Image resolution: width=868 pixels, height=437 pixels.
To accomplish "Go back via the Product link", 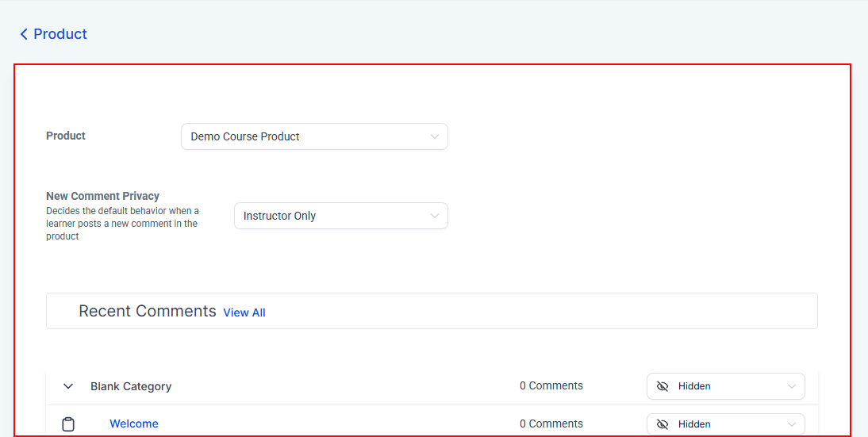I will pyautogui.click(x=60, y=34).
